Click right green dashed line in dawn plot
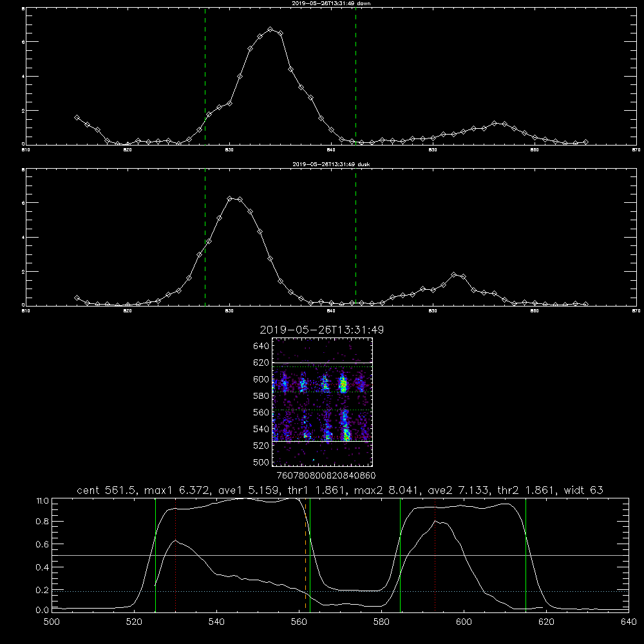The image size is (644, 644). tap(355, 76)
